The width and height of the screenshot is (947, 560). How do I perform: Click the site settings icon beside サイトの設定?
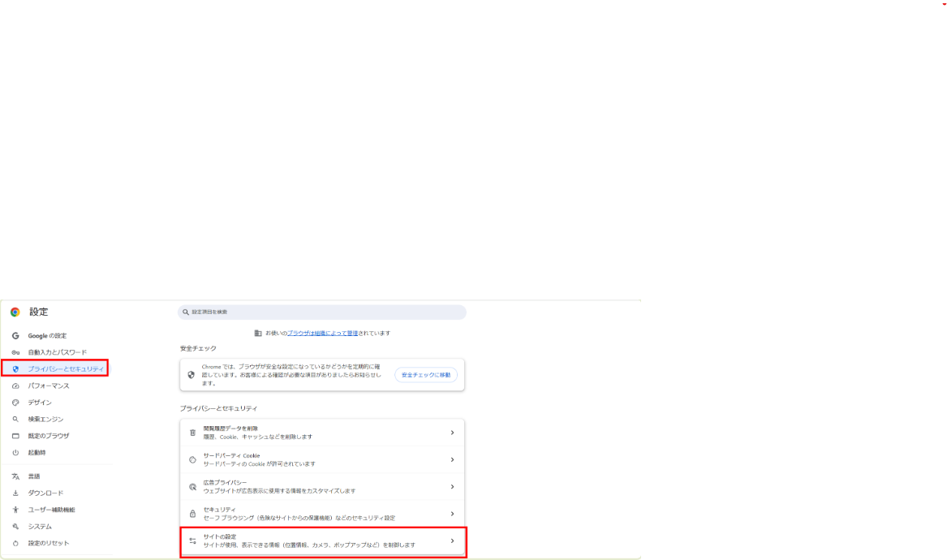pyautogui.click(x=192, y=540)
